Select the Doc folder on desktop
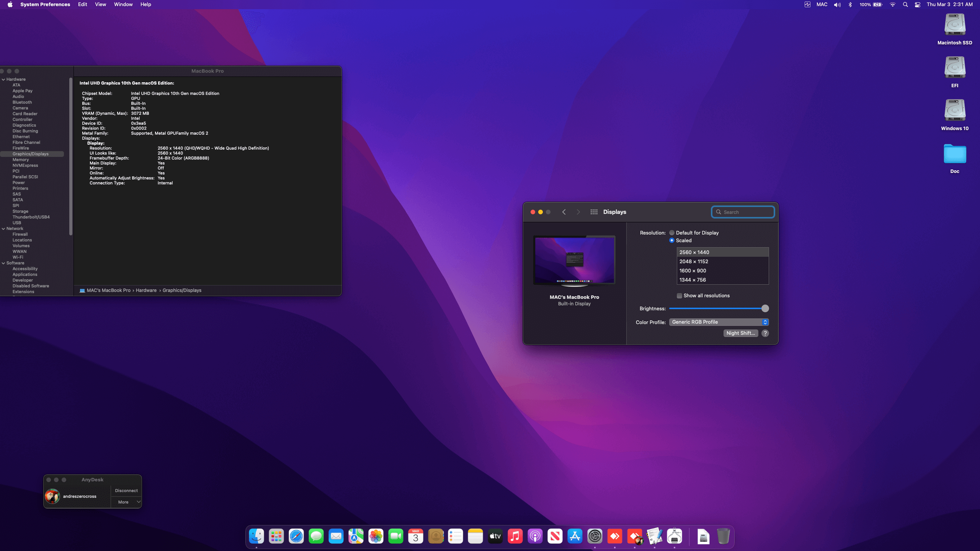Viewport: 980px width, 551px height. [955, 154]
